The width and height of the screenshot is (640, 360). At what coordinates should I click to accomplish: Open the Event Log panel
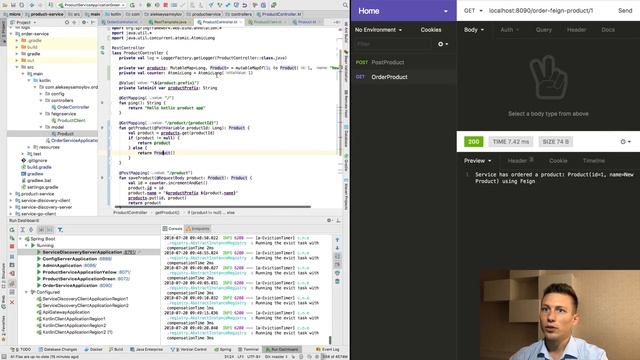(328, 349)
